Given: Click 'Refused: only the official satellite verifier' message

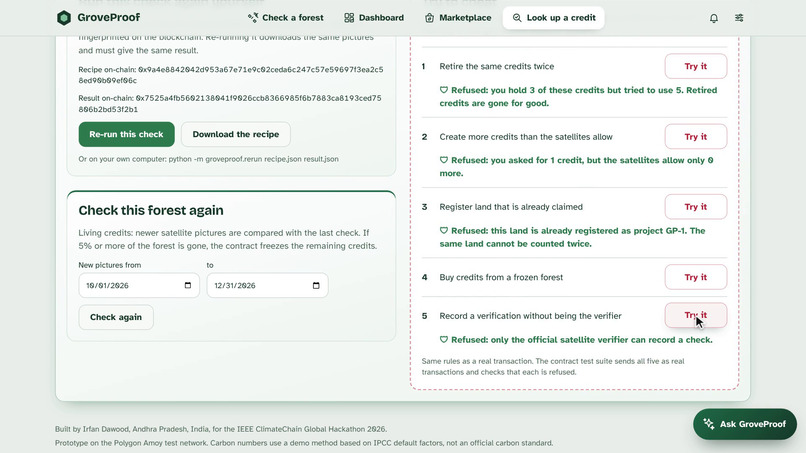Looking at the screenshot, I should coord(576,340).
